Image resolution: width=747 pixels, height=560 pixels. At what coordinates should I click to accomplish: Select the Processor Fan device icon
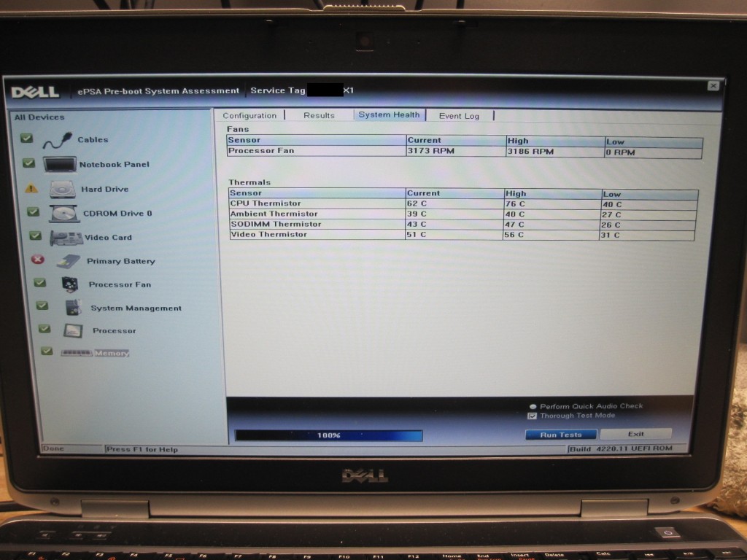click(x=70, y=284)
